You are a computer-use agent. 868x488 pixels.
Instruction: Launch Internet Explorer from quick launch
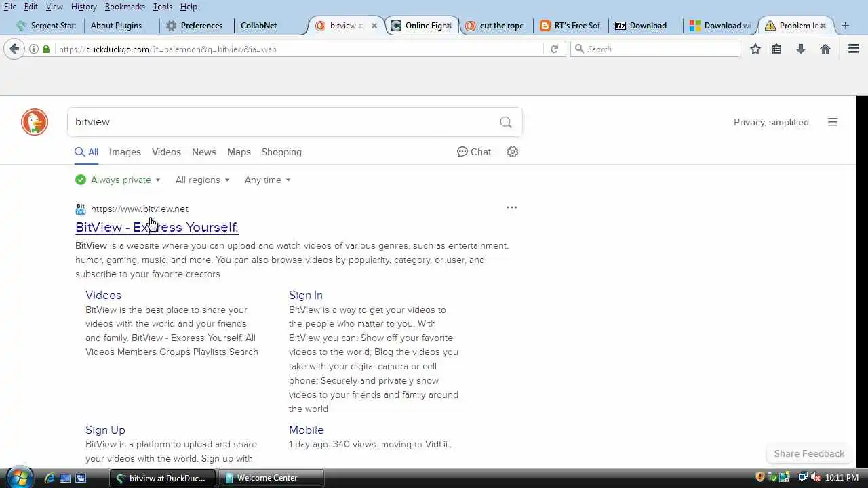(50, 478)
